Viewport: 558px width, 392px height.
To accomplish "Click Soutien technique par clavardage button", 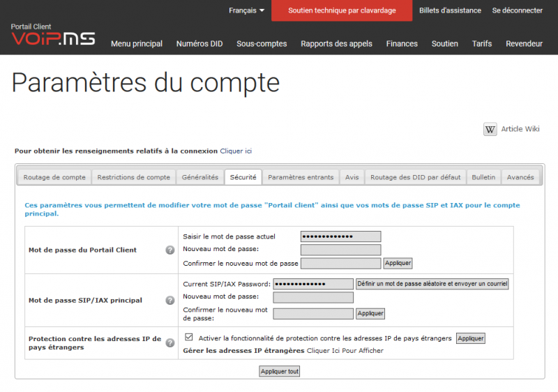I will (x=342, y=10).
